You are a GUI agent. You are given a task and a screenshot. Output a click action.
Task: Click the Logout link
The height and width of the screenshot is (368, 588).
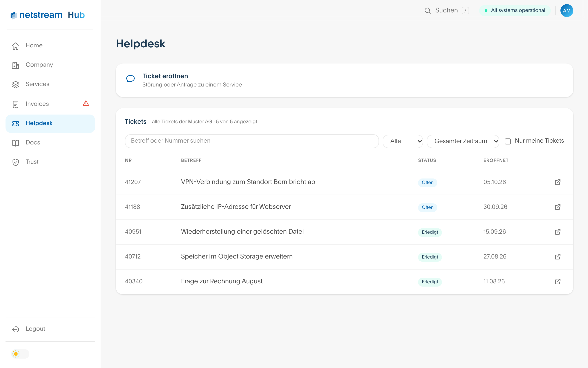pyautogui.click(x=50, y=329)
